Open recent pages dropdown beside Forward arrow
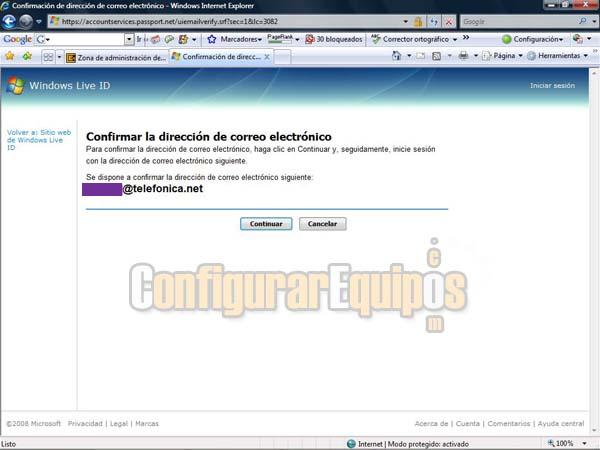The image size is (600, 450). (x=39, y=21)
